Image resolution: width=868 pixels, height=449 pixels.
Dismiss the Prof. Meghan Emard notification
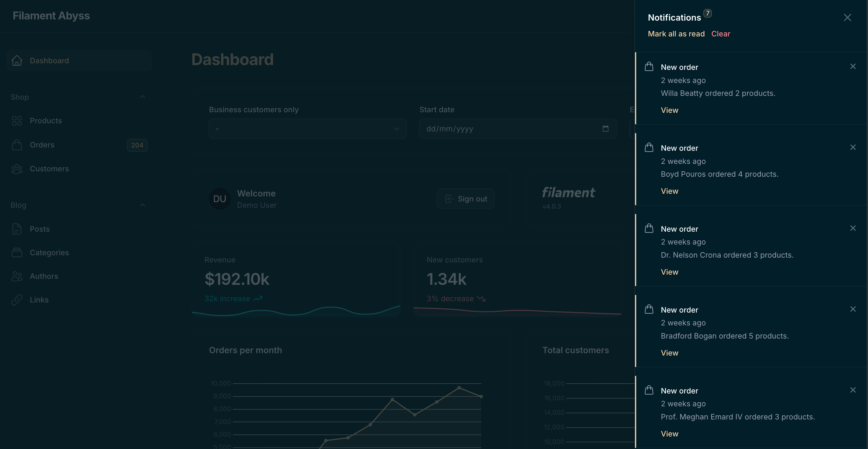coord(852,390)
